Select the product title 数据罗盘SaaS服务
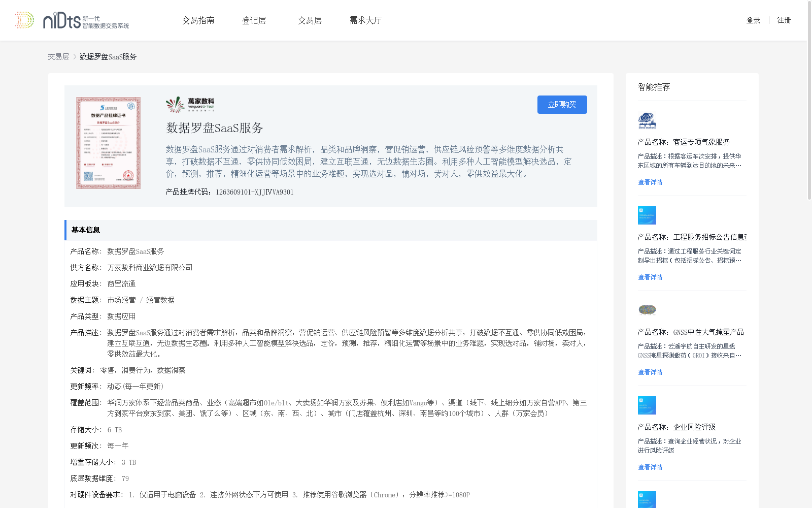Screen dimensions: 812x508 [215, 128]
